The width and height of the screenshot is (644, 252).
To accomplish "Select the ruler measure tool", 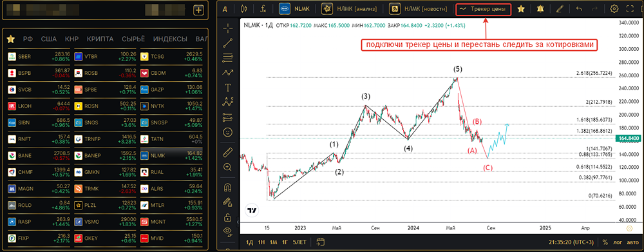I will (227, 153).
